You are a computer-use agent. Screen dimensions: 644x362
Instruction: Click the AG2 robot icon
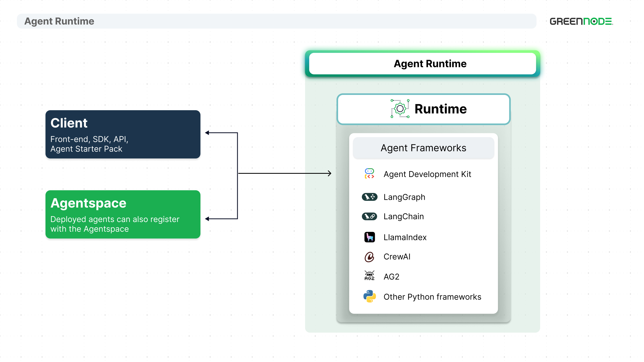(369, 275)
